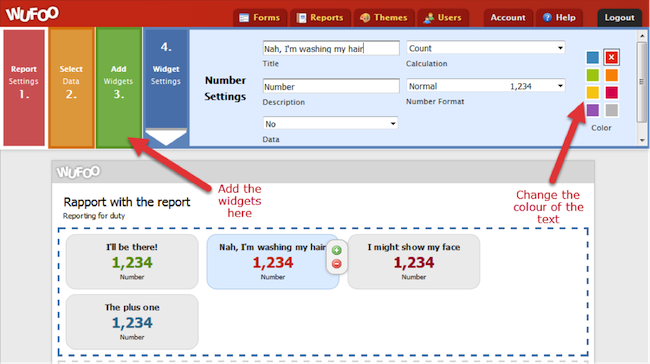The image size is (650, 364).
Task: Click the settings panel scroll up arrow
Action: (x=642, y=36)
